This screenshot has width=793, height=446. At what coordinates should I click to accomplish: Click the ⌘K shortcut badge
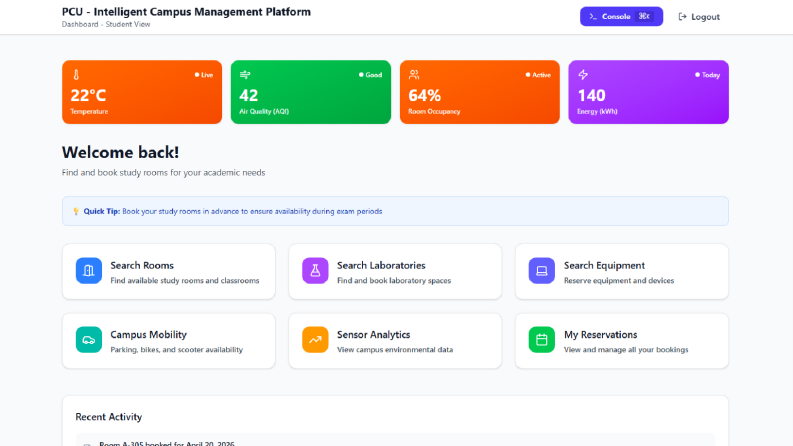(x=644, y=16)
